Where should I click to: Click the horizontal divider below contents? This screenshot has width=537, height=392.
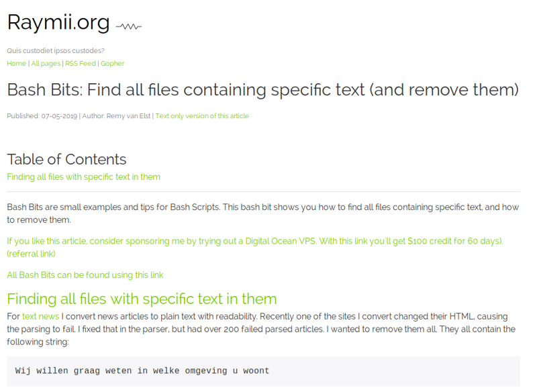coord(263,192)
